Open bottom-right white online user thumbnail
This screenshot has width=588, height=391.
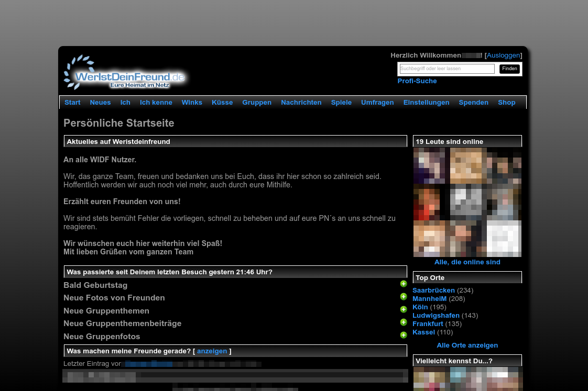pos(504,239)
